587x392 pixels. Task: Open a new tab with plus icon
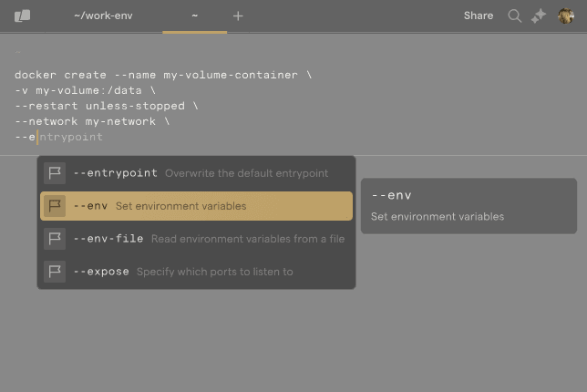238,15
